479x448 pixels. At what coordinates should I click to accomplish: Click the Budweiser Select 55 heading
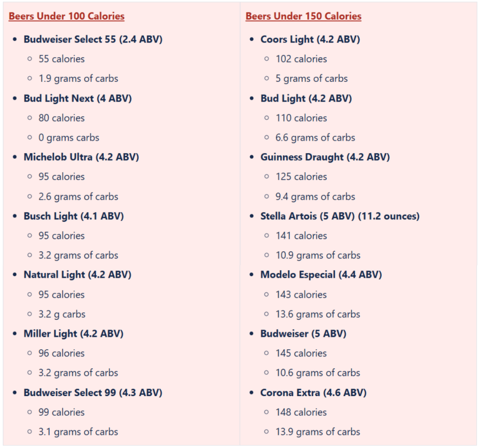(x=93, y=39)
